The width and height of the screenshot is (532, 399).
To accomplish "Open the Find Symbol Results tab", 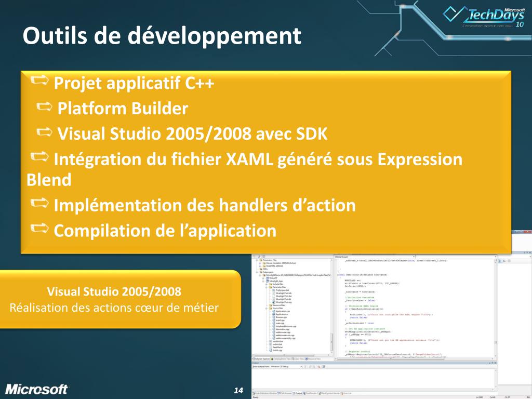I will click(329, 393).
